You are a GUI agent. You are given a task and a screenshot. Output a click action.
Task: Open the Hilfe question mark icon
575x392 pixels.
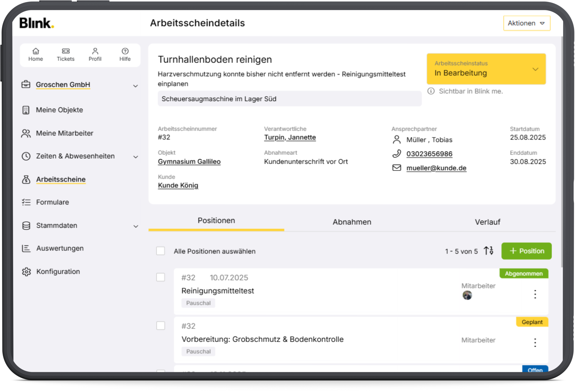tap(125, 51)
